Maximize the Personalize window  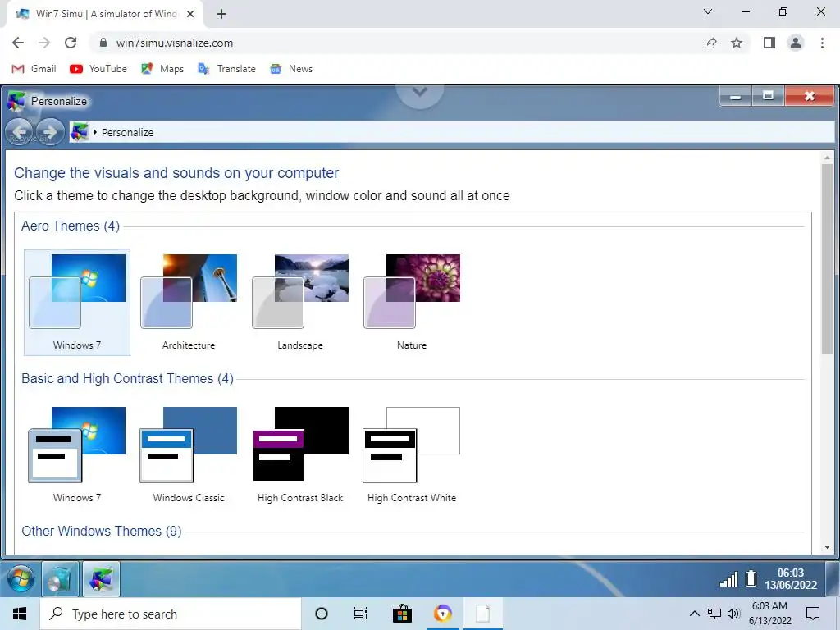[x=768, y=97]
